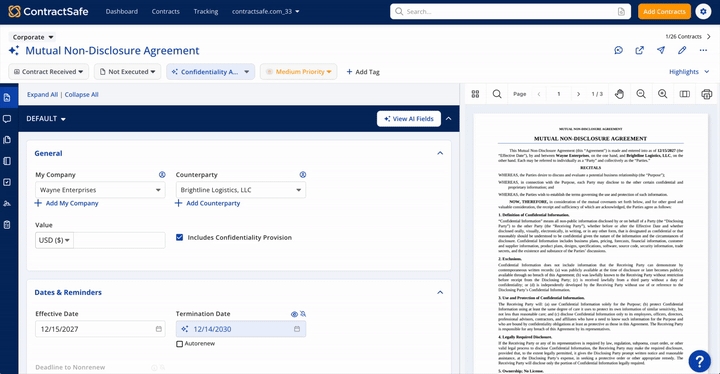The height and width of the screenshot is (374, 720).
Task: Open Medium Priority dropdown
Action: point(298,72)
